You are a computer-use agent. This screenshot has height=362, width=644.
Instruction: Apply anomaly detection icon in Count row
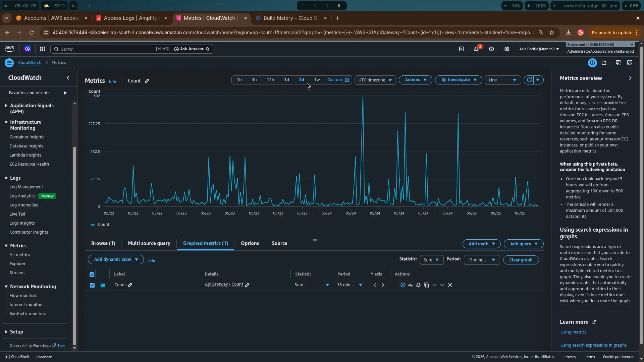[411, 285]
